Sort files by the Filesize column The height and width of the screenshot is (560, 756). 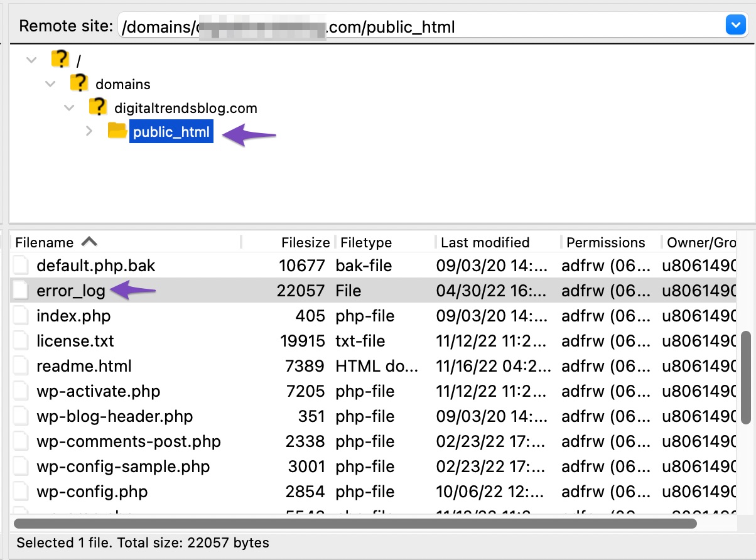click(x=306, y=242)
